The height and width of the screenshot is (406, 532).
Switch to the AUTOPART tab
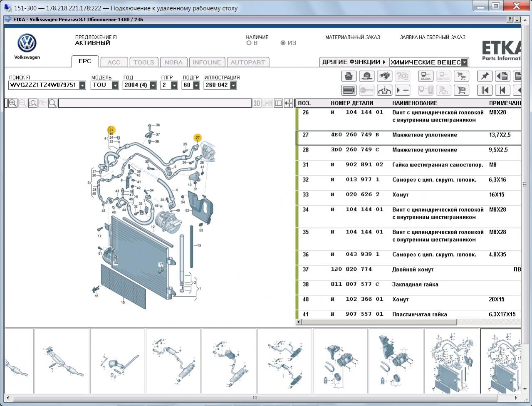click(x=248, y=62)
